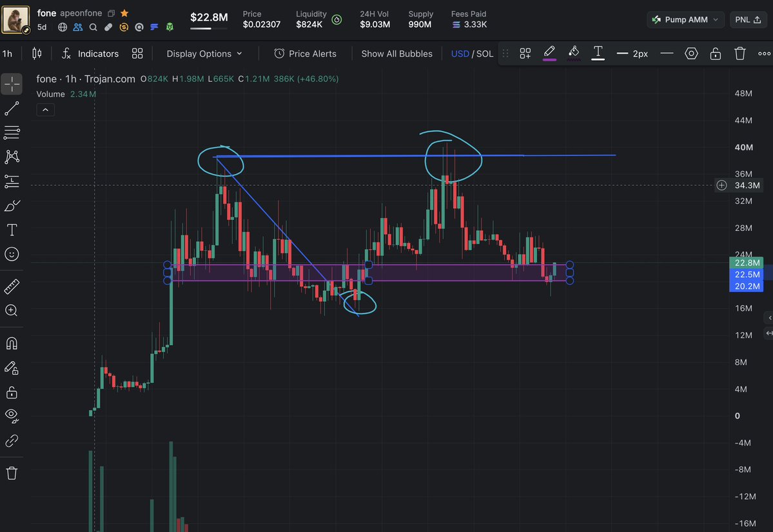This screenshot has width=773, height=532.
Task: Open more options in floating toolbar
Action: [x=764, y=54]
